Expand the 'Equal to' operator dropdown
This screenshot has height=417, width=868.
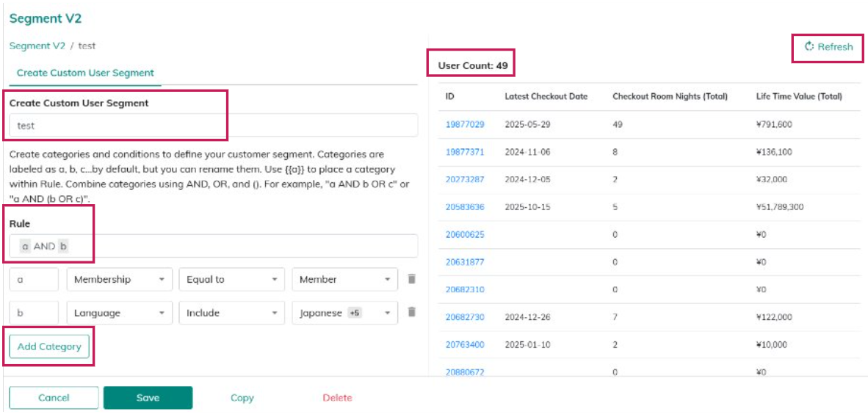[231, 279]
